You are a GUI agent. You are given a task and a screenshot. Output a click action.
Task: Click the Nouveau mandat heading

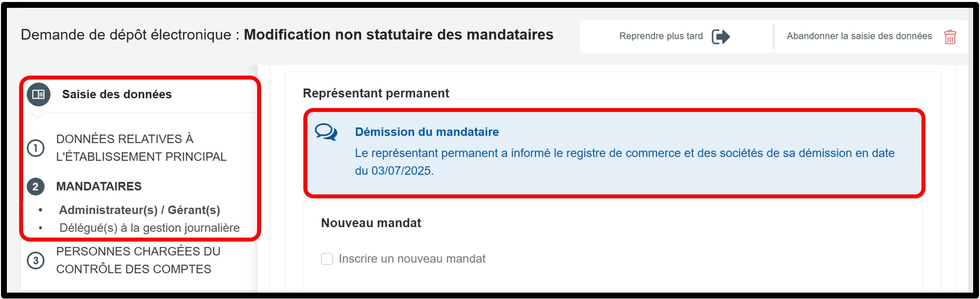coord(371,223)
